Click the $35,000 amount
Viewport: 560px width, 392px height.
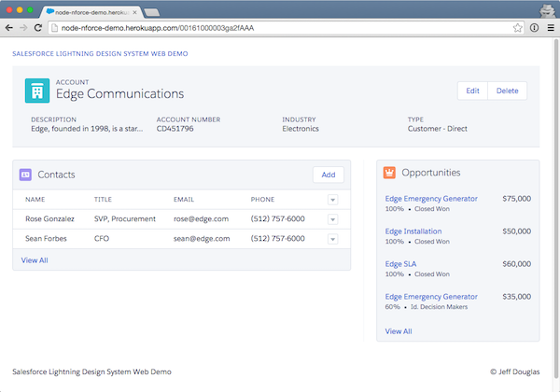(x=516, y=297)
